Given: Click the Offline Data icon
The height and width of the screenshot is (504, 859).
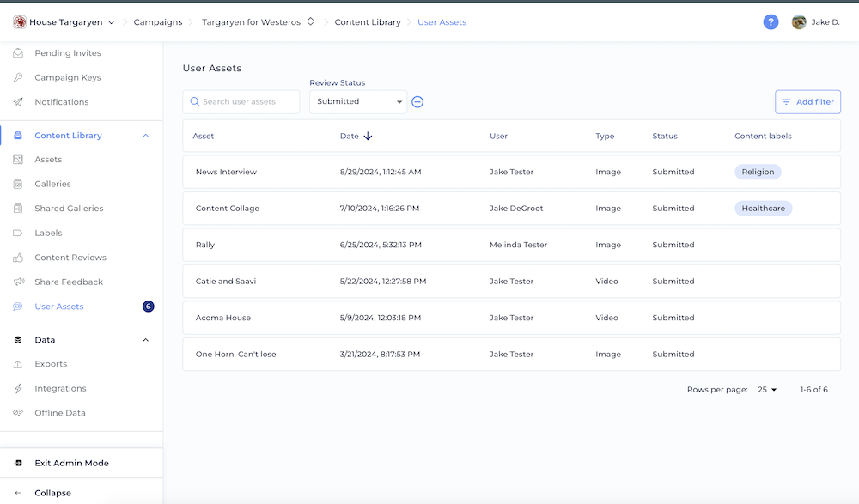Looking at the screenshot, I should click(x=18, y=412).
